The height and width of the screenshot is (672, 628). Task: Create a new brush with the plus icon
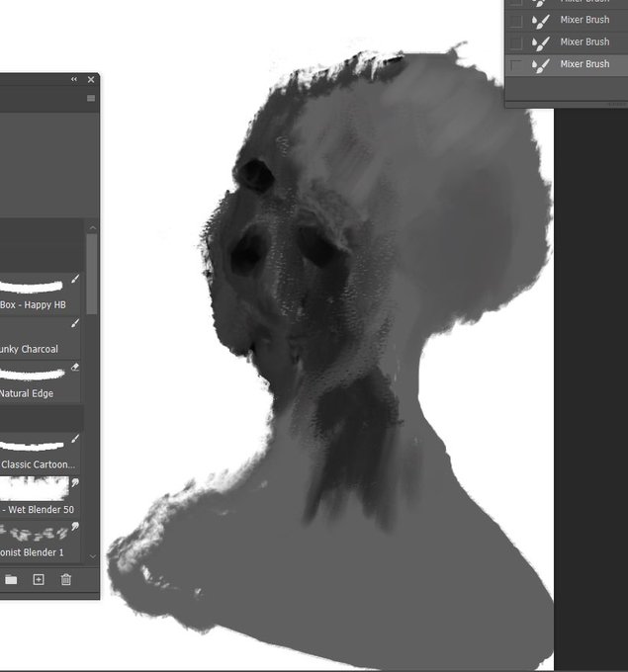click(x=39, y=580)
